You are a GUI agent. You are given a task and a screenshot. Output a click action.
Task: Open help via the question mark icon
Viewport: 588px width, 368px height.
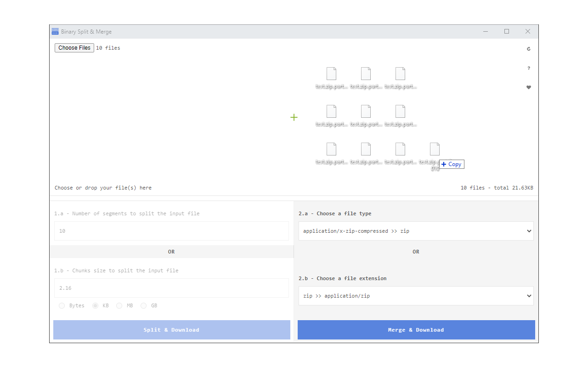(x=528, y=68)
